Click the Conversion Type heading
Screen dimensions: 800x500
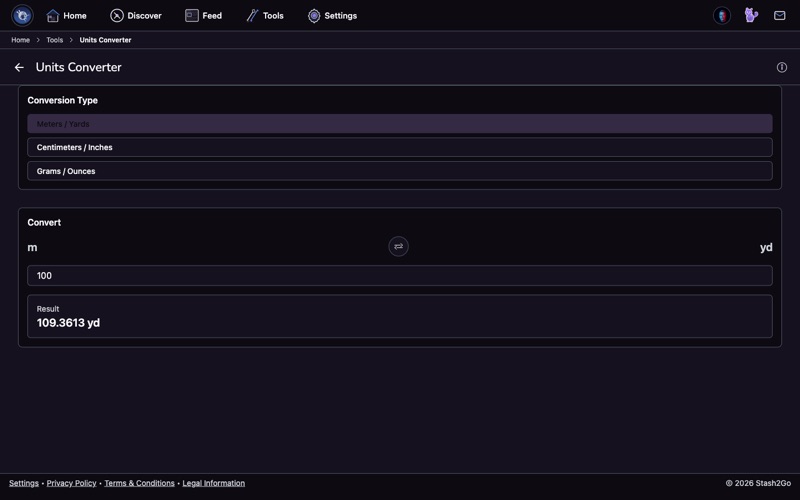62,101
